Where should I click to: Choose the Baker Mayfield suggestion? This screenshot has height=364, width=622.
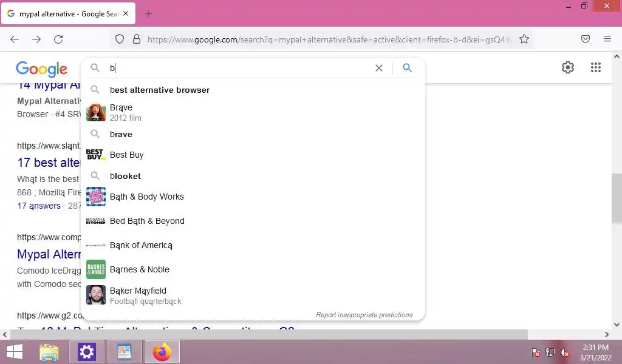pos(253,295)
